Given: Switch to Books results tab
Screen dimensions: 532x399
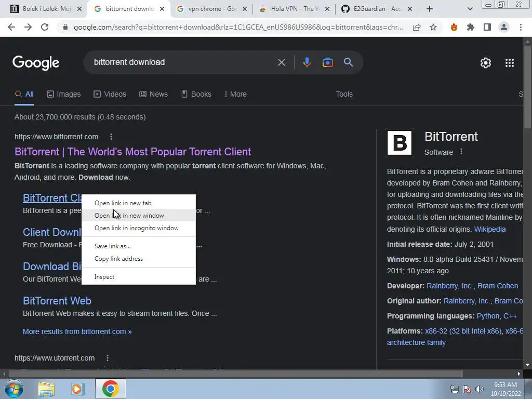Looking at the screenshot, I should (196, 94).
